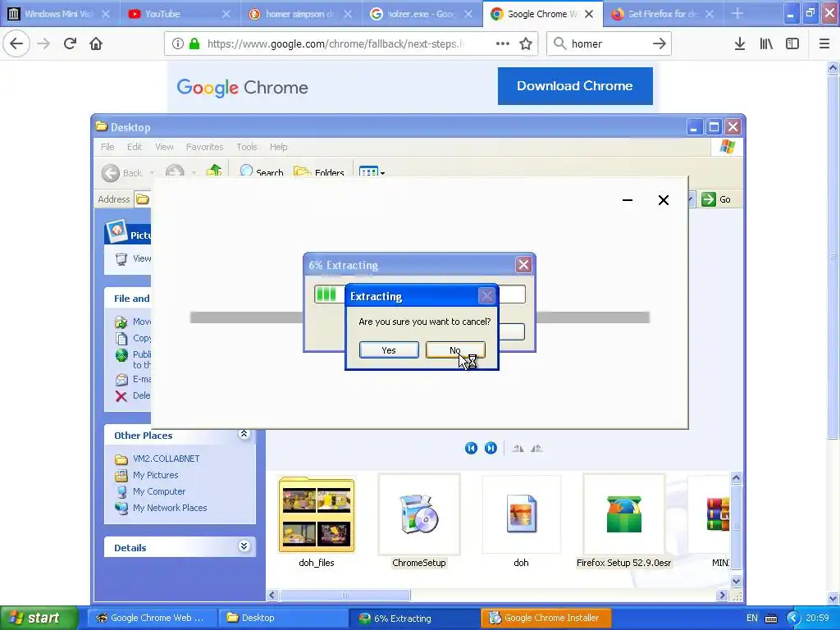Image resolution: width=840 pixels, height=630 pixels.
Task: Minimize the Chrome installer white window
Action: [x=628, y=200]
